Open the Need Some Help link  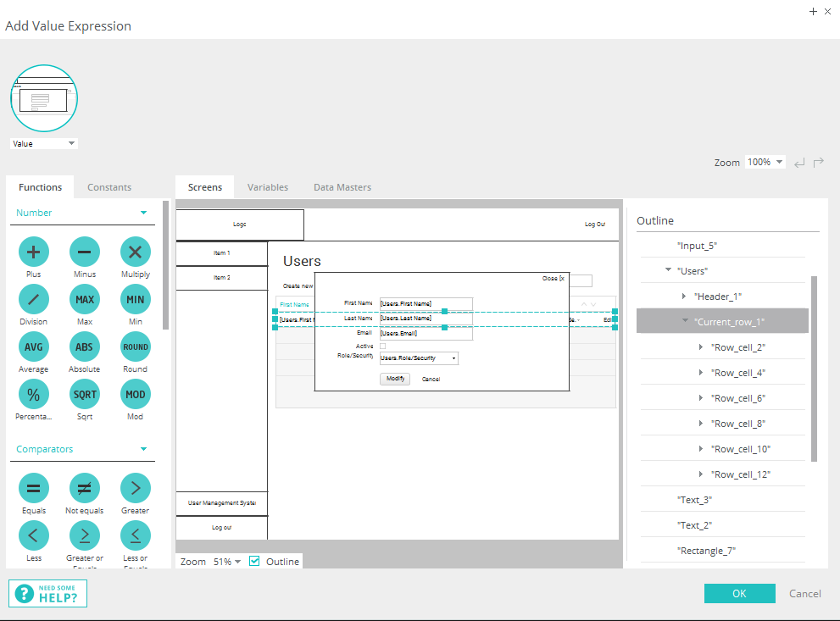pos(48,594)
